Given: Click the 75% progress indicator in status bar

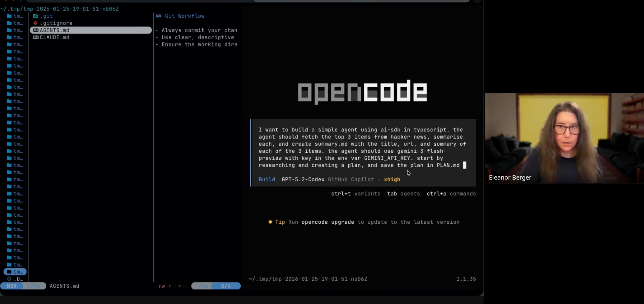Looking at the screenshot, I should [x=203, y=286].
